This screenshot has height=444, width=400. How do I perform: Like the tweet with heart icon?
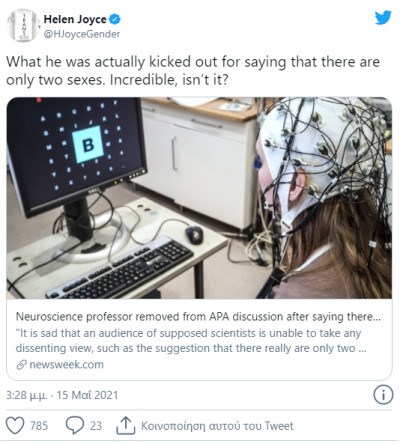15,425
